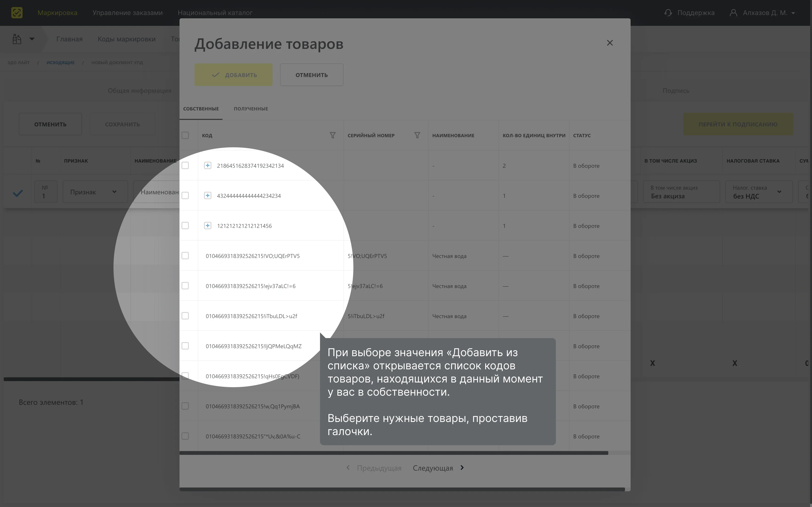Click the blue checkmark in row 1
Viewport: 812px width, 507px height.
pos(18,193)
